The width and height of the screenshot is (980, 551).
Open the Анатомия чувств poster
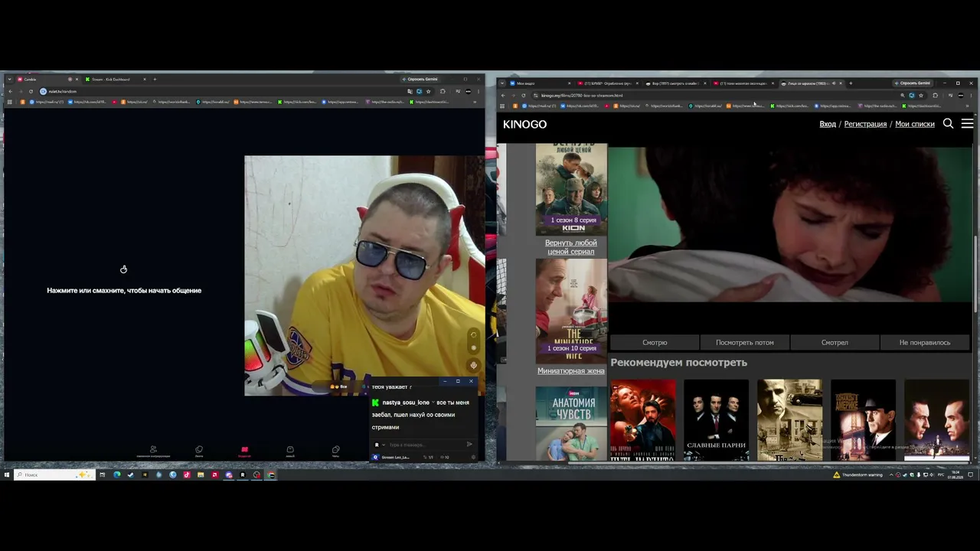click(571, 423)
